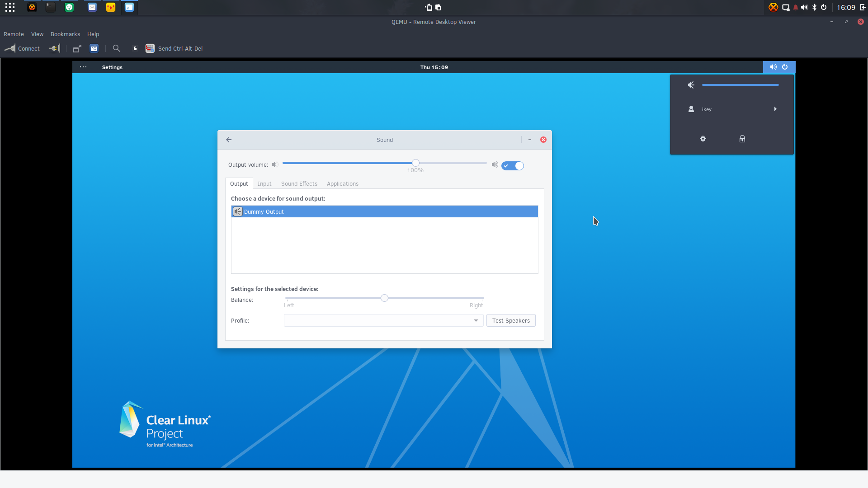Click the mute speaker icon in the system menu
The image size is (868, 488).
[691, 85]
